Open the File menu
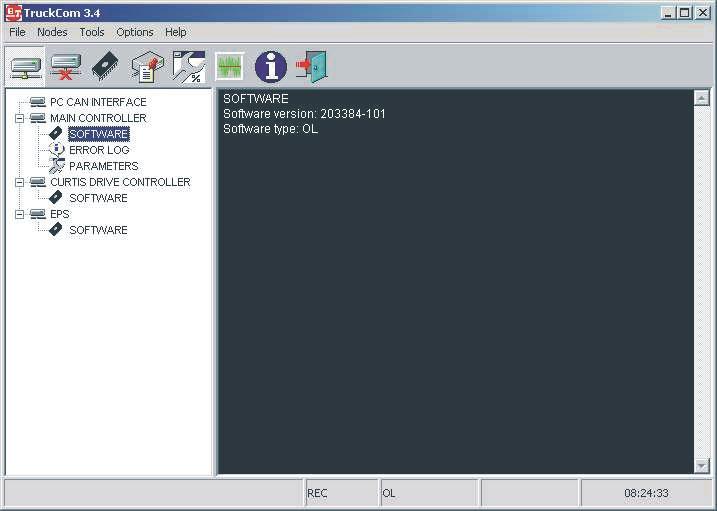This screenshot has height=511, width=717. coord(17,32)
